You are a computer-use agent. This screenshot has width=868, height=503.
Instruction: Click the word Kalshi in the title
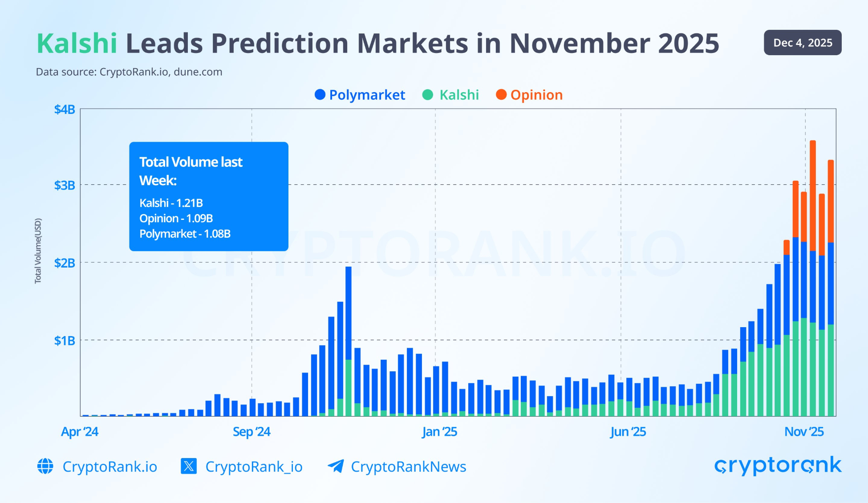tap(77, 44)
